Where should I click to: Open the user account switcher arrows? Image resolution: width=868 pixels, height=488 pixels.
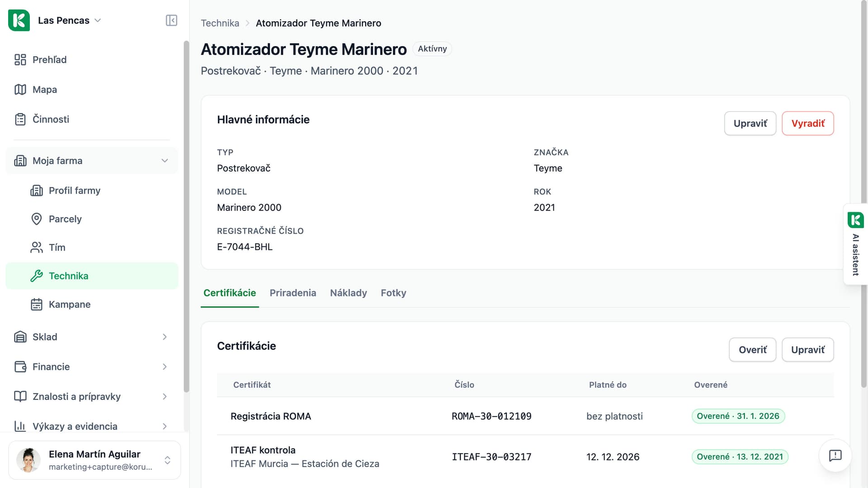coord(167,460)
